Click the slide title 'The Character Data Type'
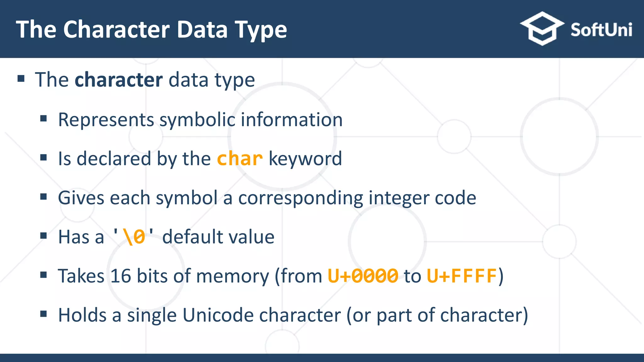This screenshot has height=362, width=644. pyautogui.click(x=152, y=30)
